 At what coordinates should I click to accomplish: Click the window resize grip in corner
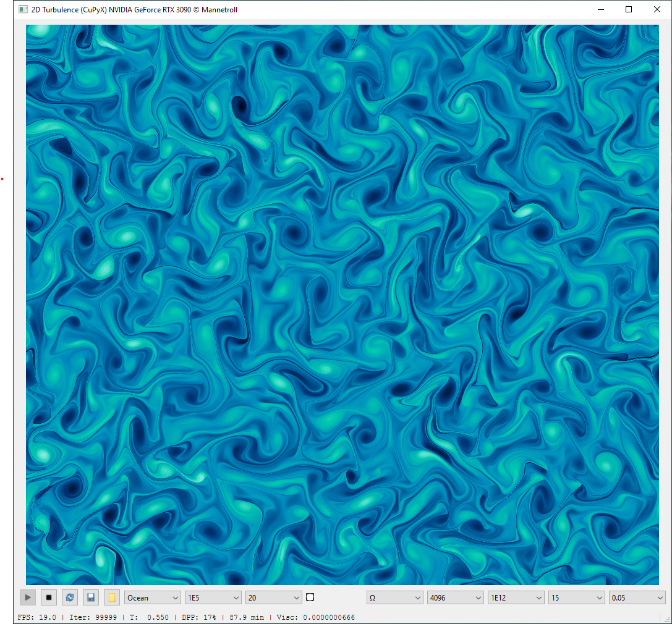667,619
